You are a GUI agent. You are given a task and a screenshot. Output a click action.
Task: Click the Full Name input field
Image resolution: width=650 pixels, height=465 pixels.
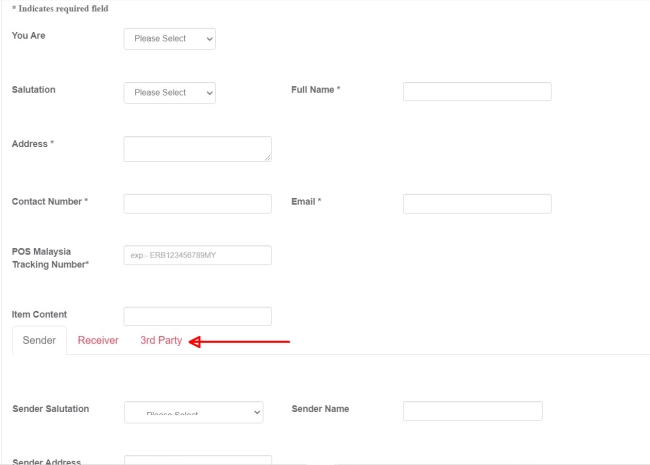tap(477, 91)
